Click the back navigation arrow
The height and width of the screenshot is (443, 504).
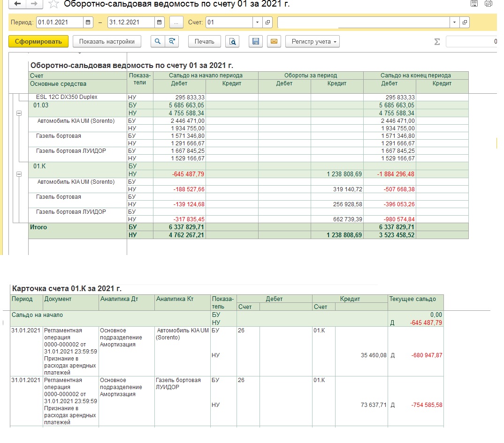[x=17, y=4]
